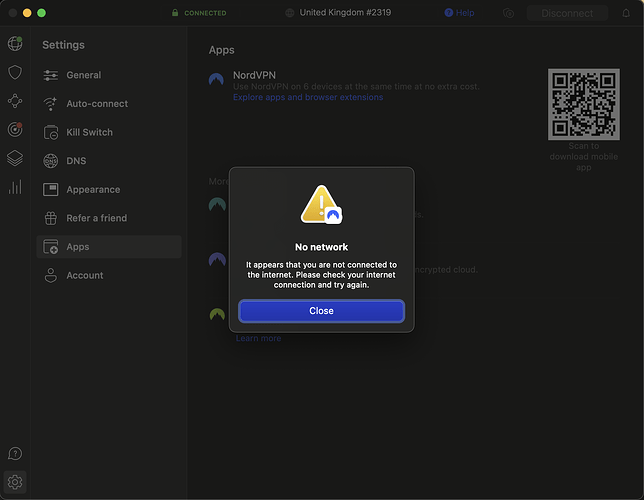This screenshot has height=500, width=644.
Task: Click the teal mountain app logo
Action: [217, 204]
